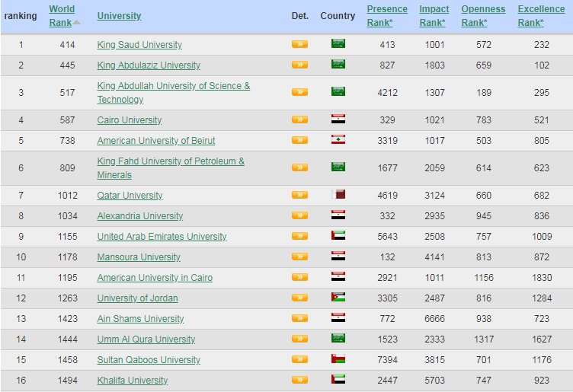The height and width of the screenshot is (392, 573).
Task: Open details arrow for King Saud University
Action: point(299,45)
